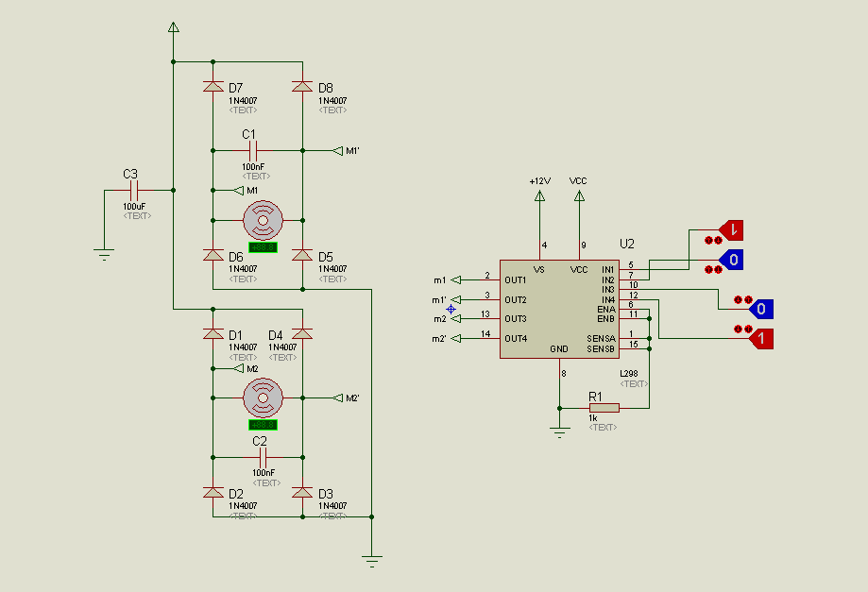Viewport: 868px width, 592px height.
Task: Click the R1 1k resistor body
Action: click(x=603, y=408)
